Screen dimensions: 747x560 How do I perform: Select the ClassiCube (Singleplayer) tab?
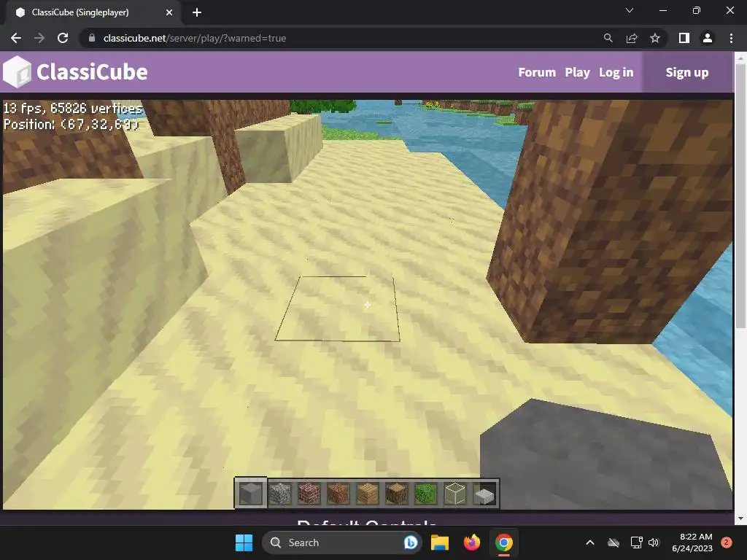93,12
